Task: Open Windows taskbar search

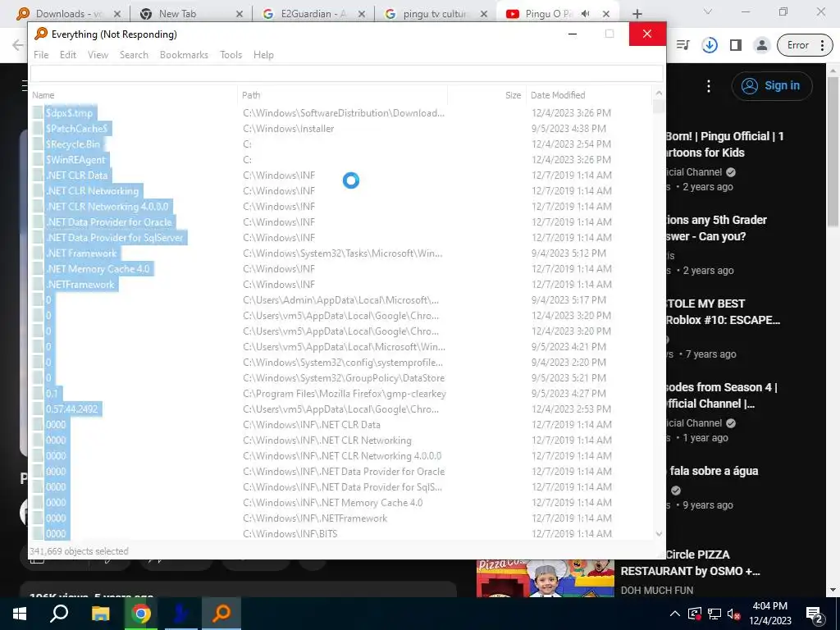Action: point(59,614)
